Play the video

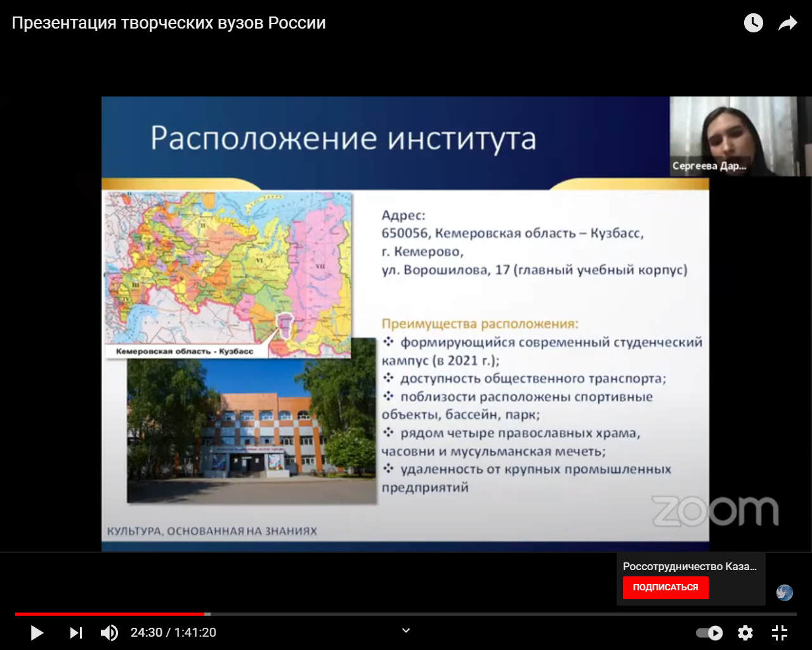(37, 633)
